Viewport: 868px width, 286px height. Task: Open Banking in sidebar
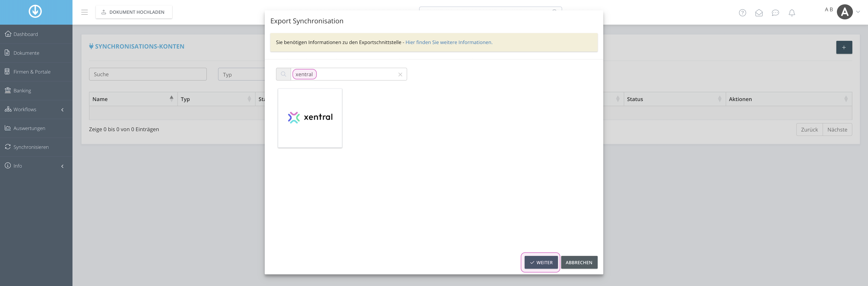(36, 91)
